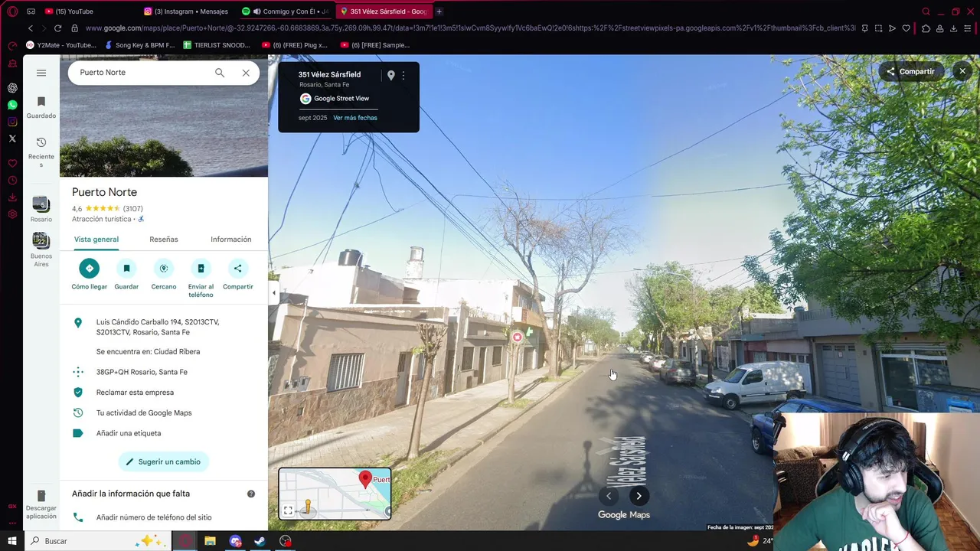Click the previous arrow above Google Maps logo
Image resolution: width=980 pixels, height=551 pixels.
point(609,496)
